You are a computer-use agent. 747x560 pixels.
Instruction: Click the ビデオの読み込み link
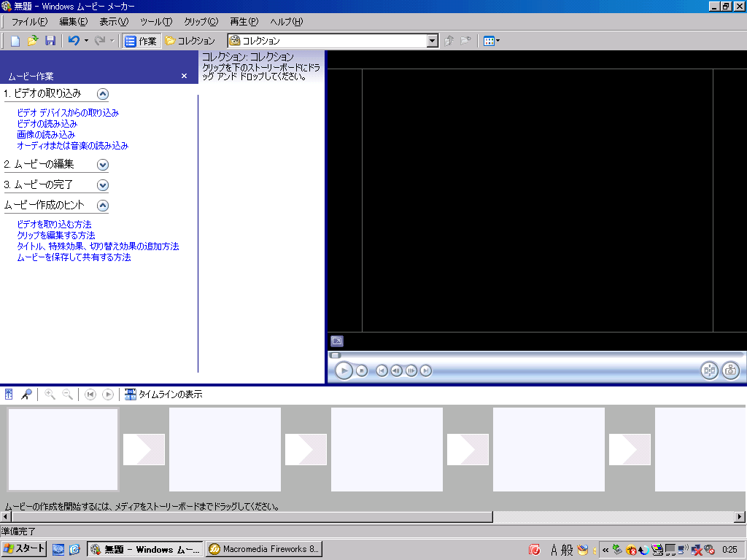point(47,124)
